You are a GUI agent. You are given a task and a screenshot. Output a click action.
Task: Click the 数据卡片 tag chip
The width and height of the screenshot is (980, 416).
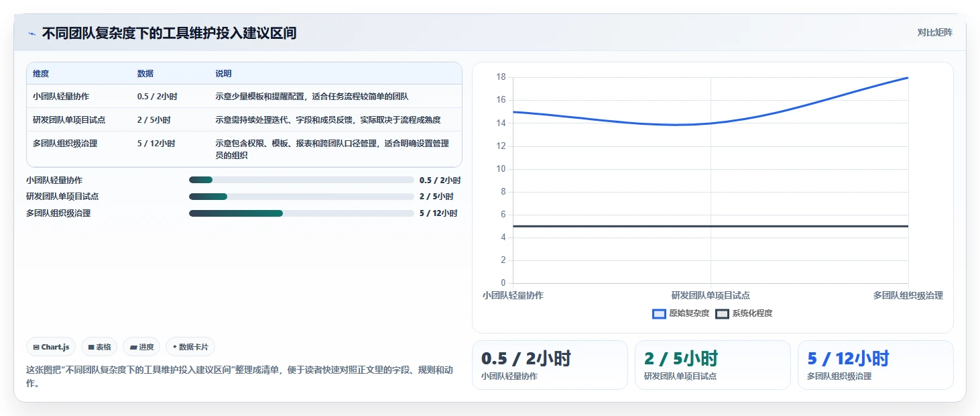coord(190,347)
